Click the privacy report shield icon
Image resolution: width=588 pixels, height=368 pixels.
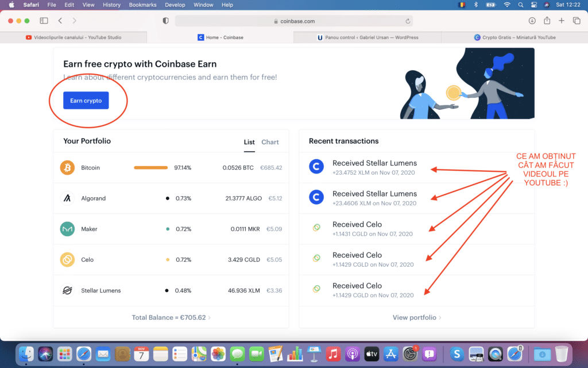tap(165, 21)
